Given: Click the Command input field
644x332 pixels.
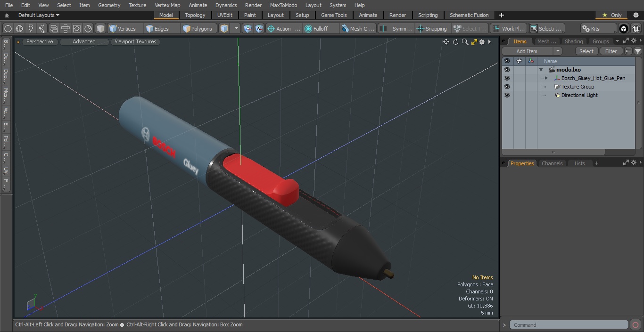Looking at the screenshot, I should coord(569,325).
